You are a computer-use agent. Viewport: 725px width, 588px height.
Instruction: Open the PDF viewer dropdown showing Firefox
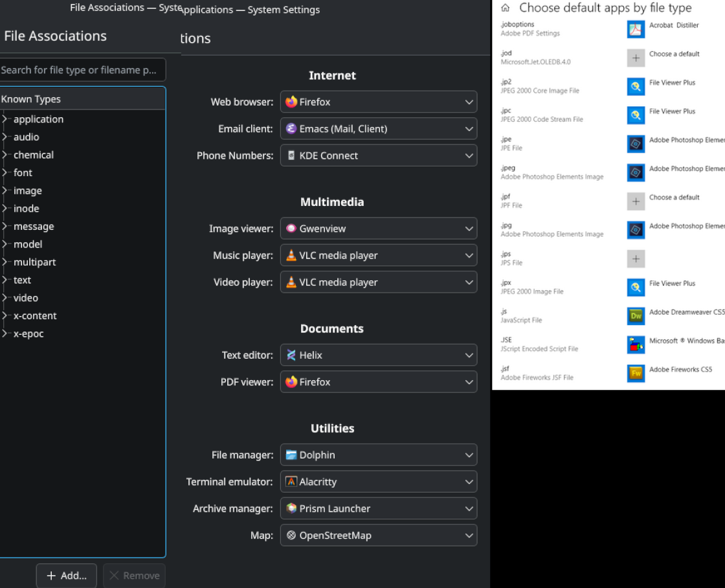point(379,382)
